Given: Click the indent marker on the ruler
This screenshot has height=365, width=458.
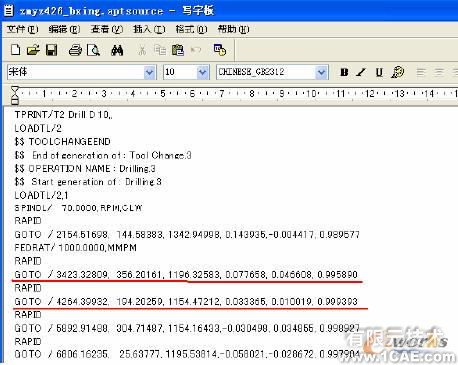Looking at the screenshot, I should point(15,95).
